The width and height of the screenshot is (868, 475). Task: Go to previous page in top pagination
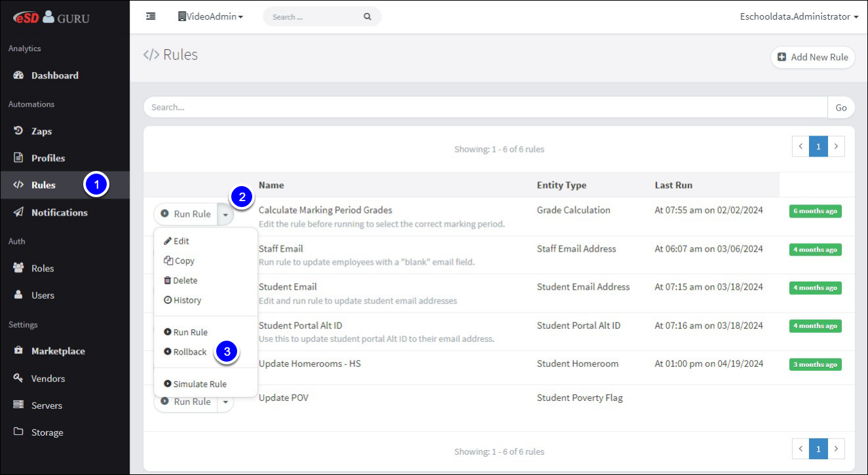pyautogui.click(x=801, y=147)
